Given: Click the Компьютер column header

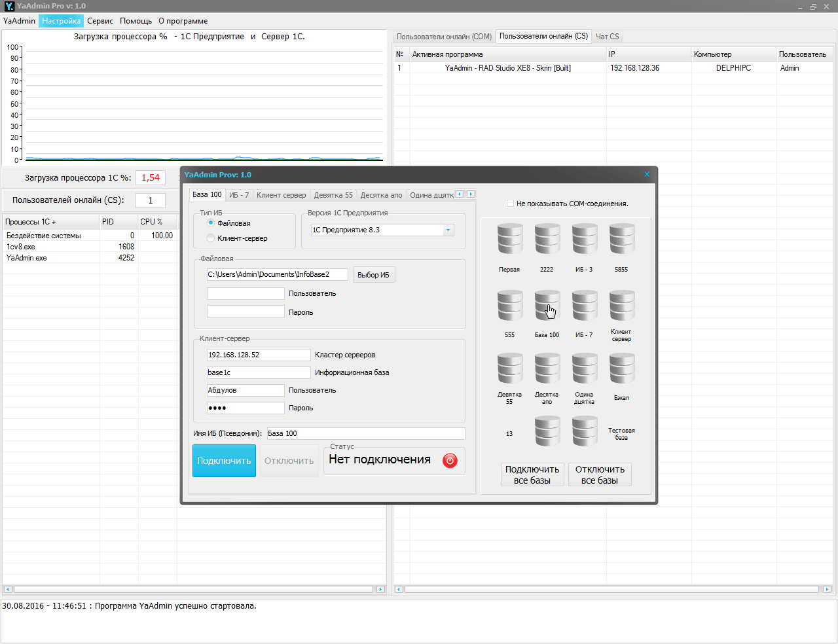Looking at the screenshot, I should point(734,54).
